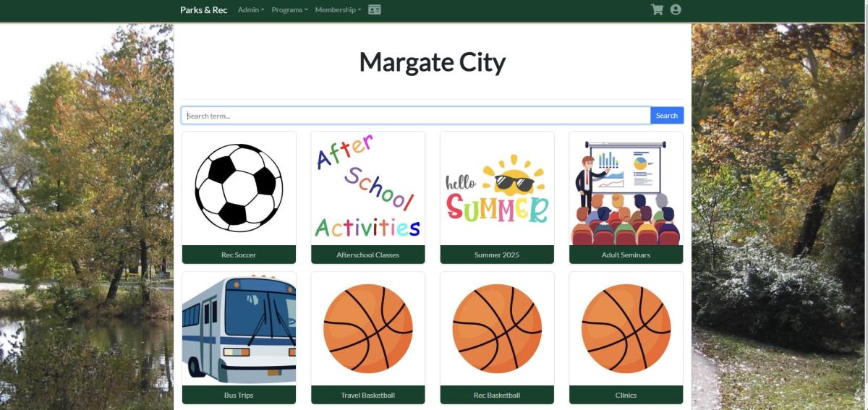This screenshot has width=868, height=410.
Task: Select the Summer 2025 label
Action: point(497,255)
